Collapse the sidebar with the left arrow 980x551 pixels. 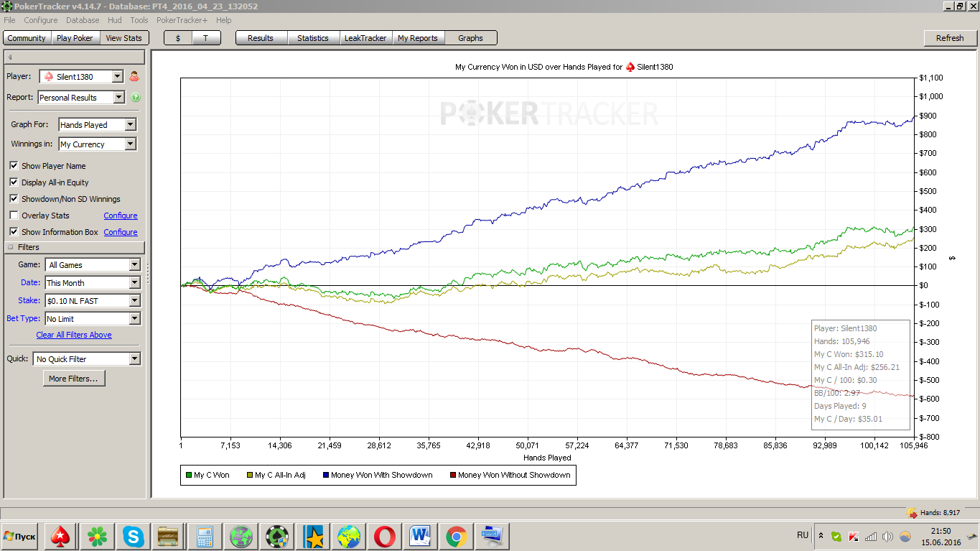(10, 57)
